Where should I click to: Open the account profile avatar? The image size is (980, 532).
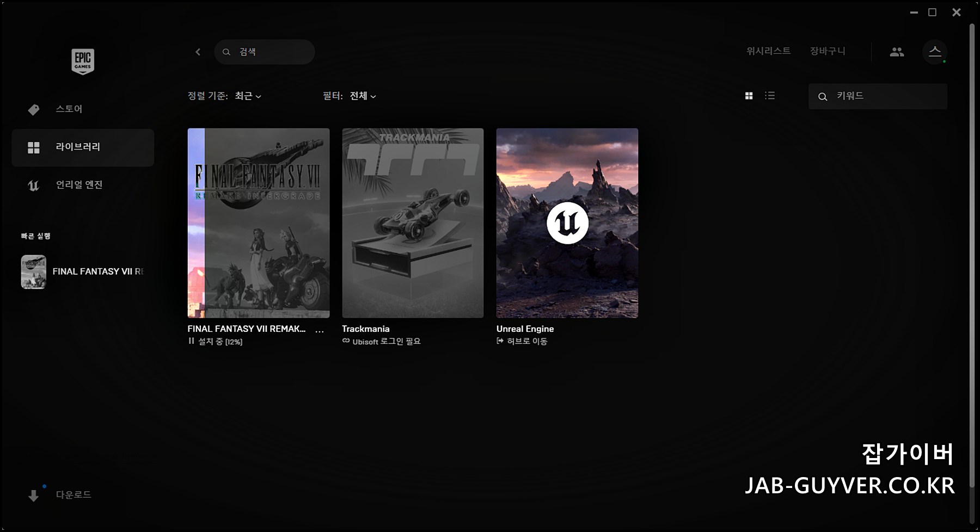(935, 52)
